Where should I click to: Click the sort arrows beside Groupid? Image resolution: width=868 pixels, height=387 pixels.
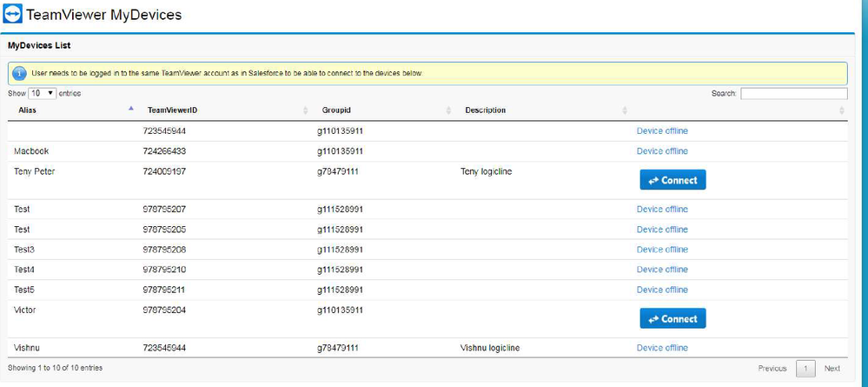coord(448,110)
